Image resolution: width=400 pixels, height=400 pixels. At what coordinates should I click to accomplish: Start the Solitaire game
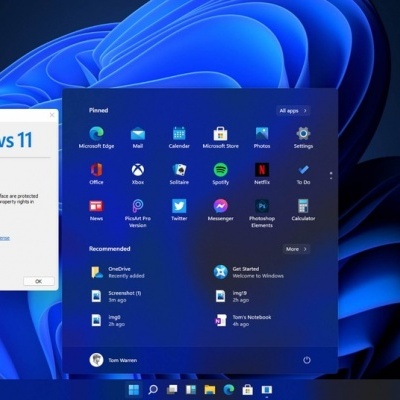pos(179,174)
